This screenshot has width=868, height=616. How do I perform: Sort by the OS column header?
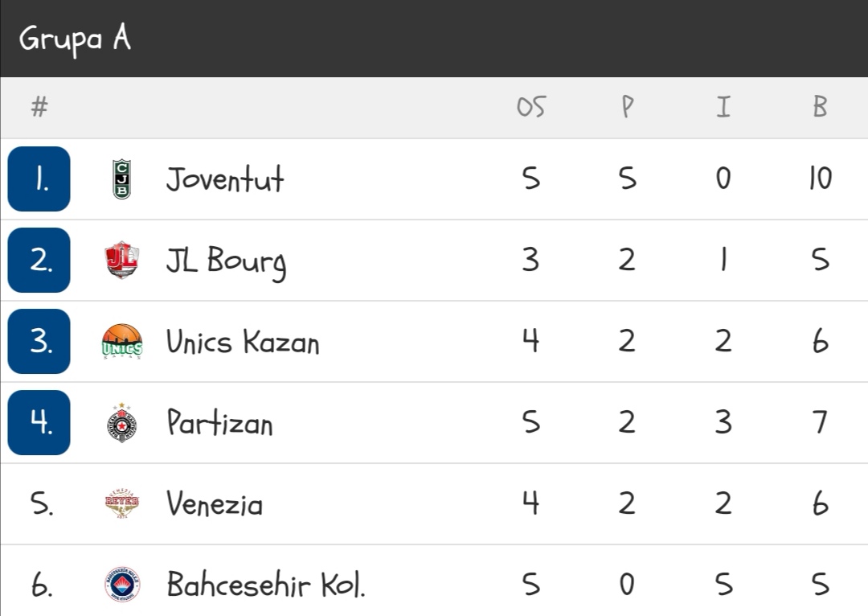coord(531,106)
